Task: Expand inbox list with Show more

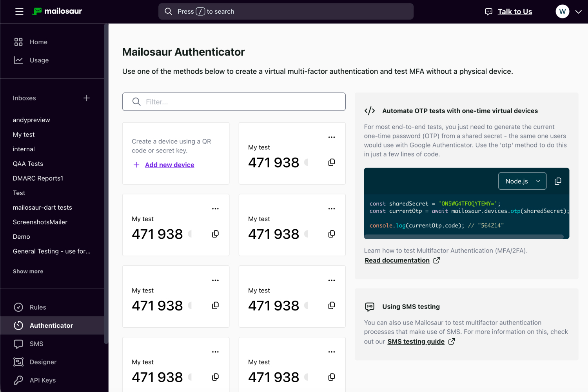Action: [28, 271]
